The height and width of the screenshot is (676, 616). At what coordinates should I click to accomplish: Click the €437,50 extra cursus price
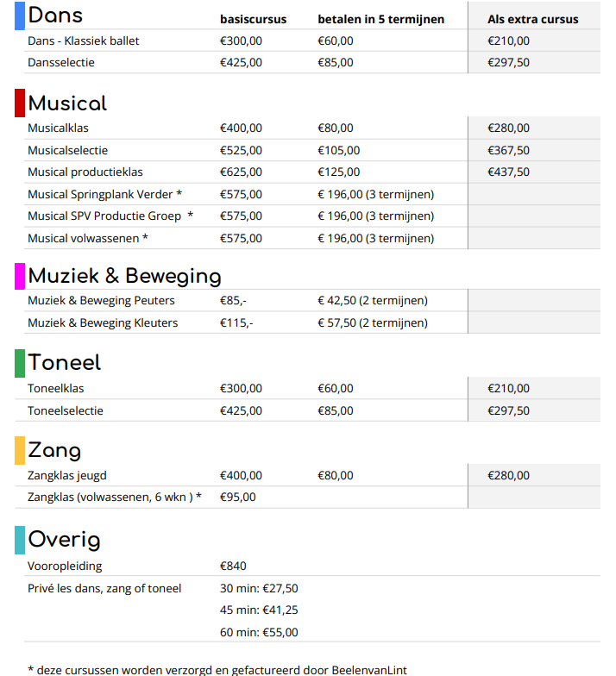tap(508, 172)
